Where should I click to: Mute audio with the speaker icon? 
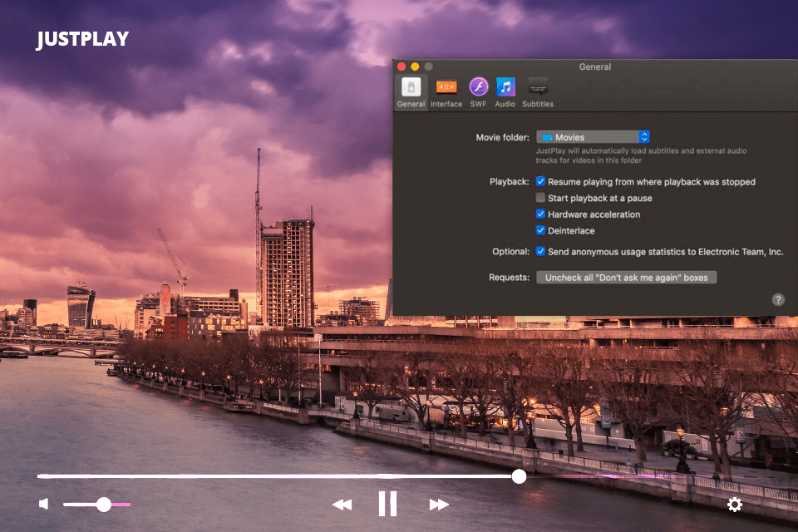[x=44, y=504]
